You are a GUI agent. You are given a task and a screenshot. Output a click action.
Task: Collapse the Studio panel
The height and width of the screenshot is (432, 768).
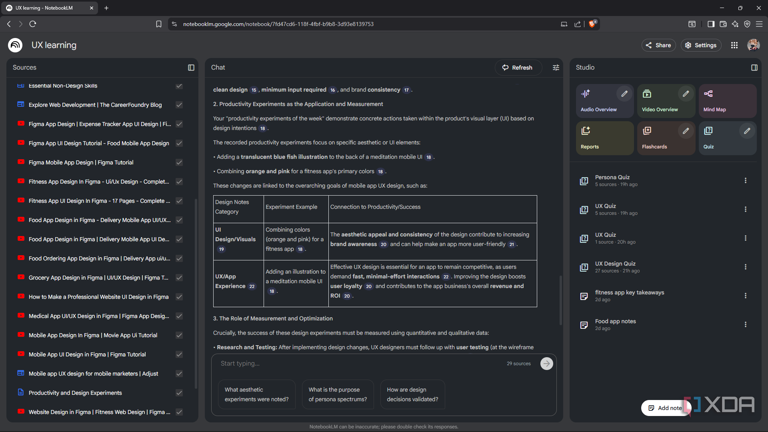[754, 68]
